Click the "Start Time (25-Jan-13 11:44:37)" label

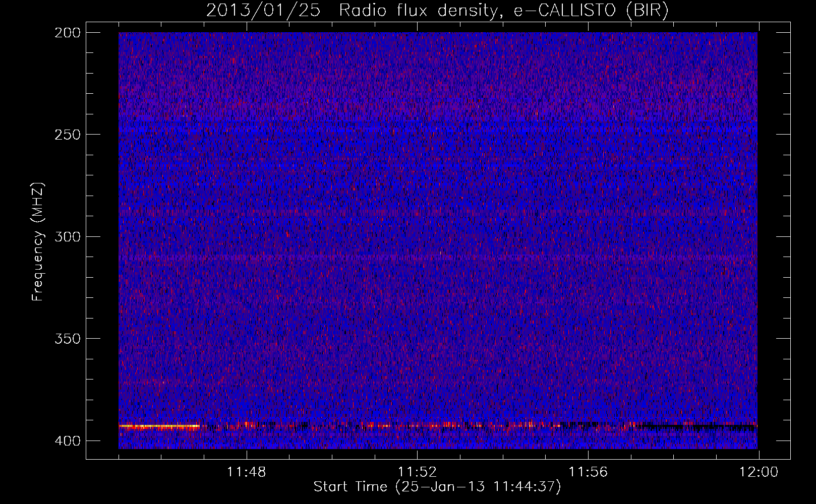437,487
